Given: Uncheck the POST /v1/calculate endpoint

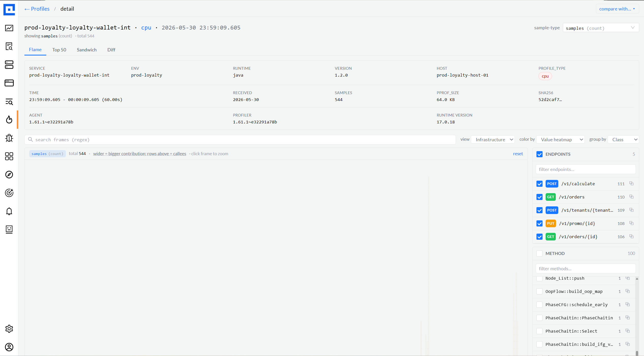Looking at the screenshot, I should [540, 184].
